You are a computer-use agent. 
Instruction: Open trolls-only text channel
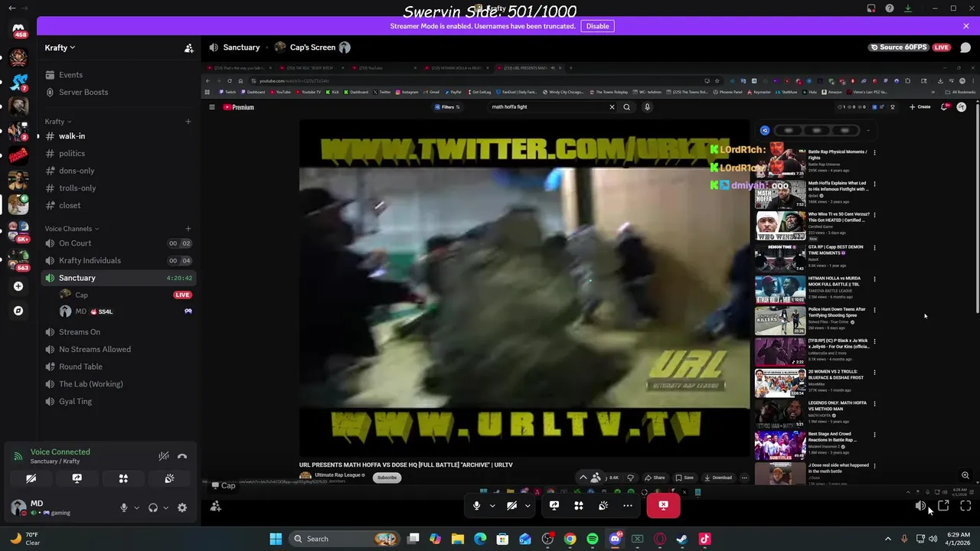(x=119, y=188)
